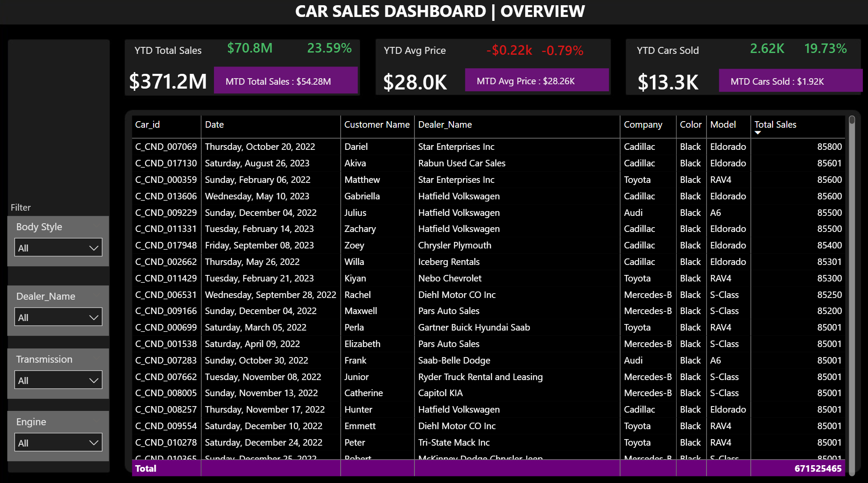Sort table by Date column header
868x483 pixels.
pyautogui.click(x=214, y=125)
